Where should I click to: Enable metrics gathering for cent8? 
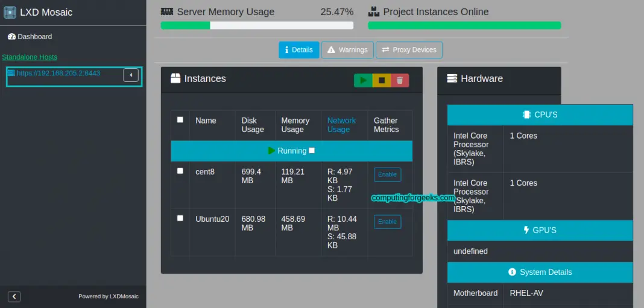click(x=387, y=174)
